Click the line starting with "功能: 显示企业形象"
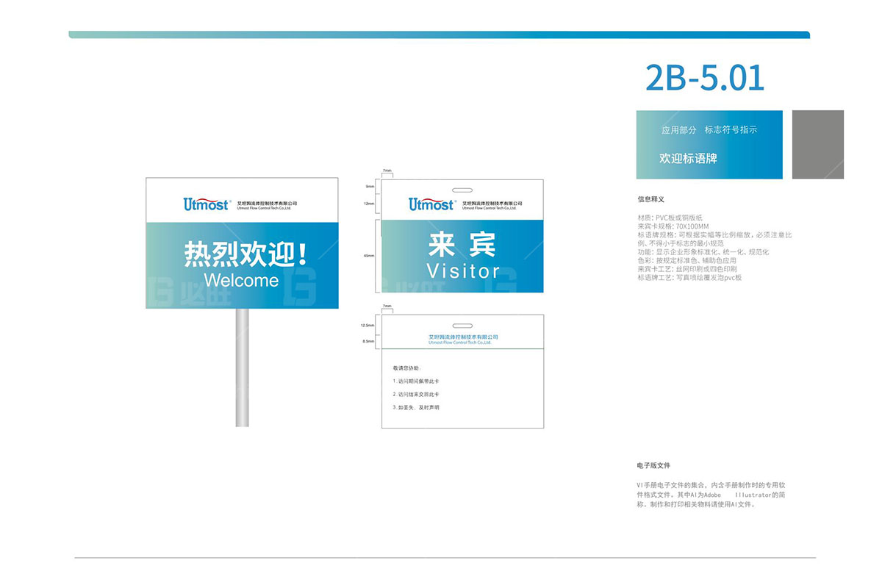The height and width of the screenshot is (588, 882). pyautogui.click(x=703, y=252)
